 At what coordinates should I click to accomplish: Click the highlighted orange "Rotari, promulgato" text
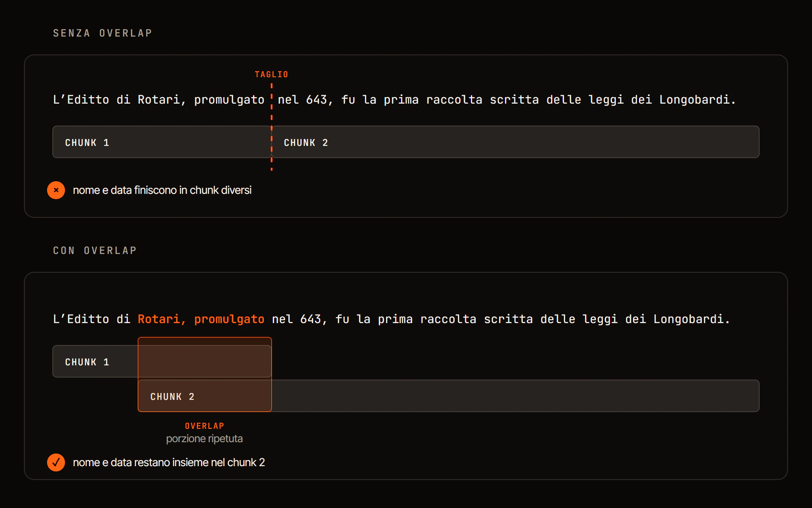tap(201, 319)
